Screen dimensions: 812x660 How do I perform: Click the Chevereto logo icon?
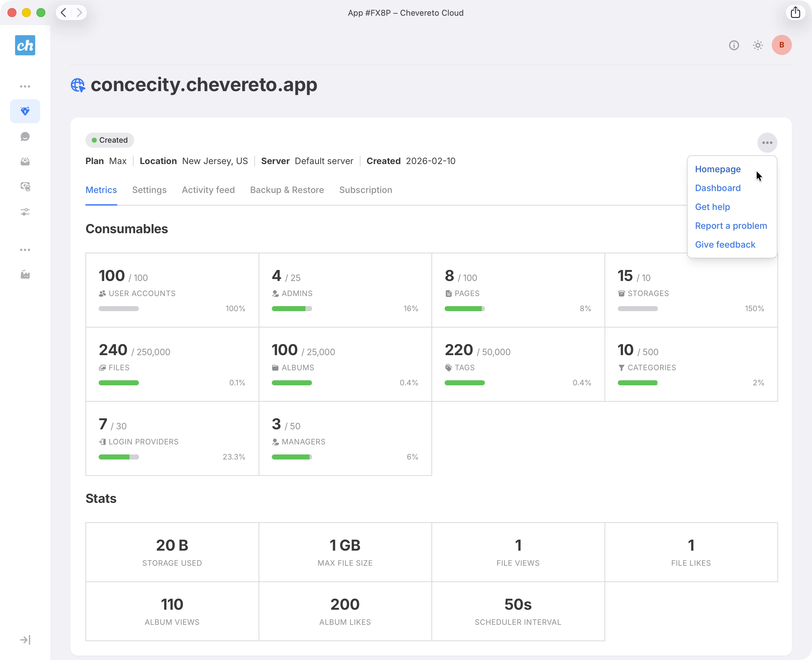click(x=25, y=45)
